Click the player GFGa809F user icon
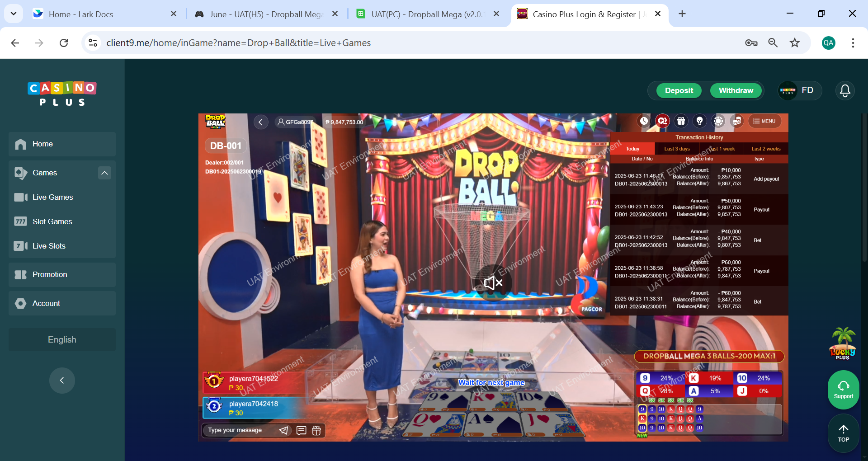This screenshot has height=461, width=868. (x=281, y=122)
